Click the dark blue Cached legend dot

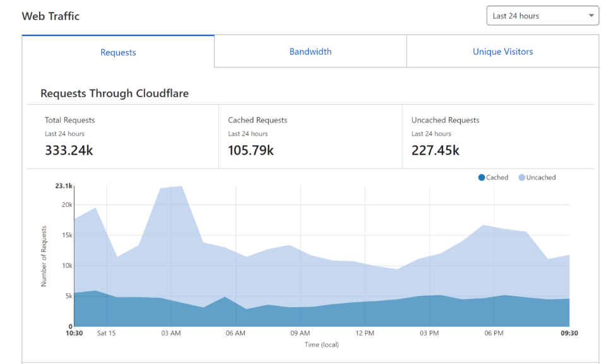pyautogui.click(x=482, y=178)
